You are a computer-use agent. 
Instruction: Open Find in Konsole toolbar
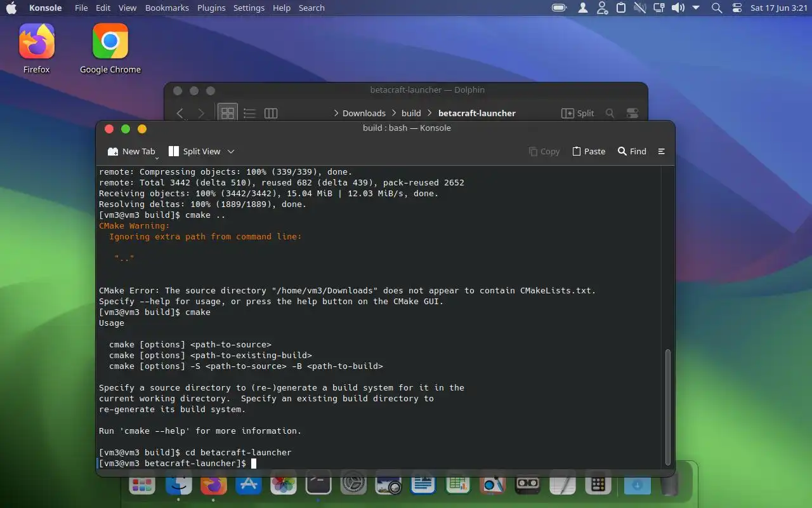pyautogui.click(x=632, y=151)
